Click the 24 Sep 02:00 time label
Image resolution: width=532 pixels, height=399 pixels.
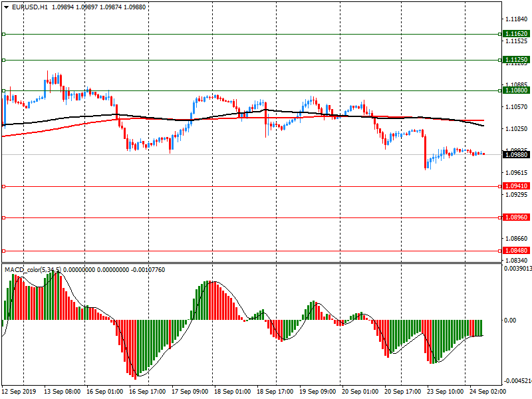tap(487, 392)
